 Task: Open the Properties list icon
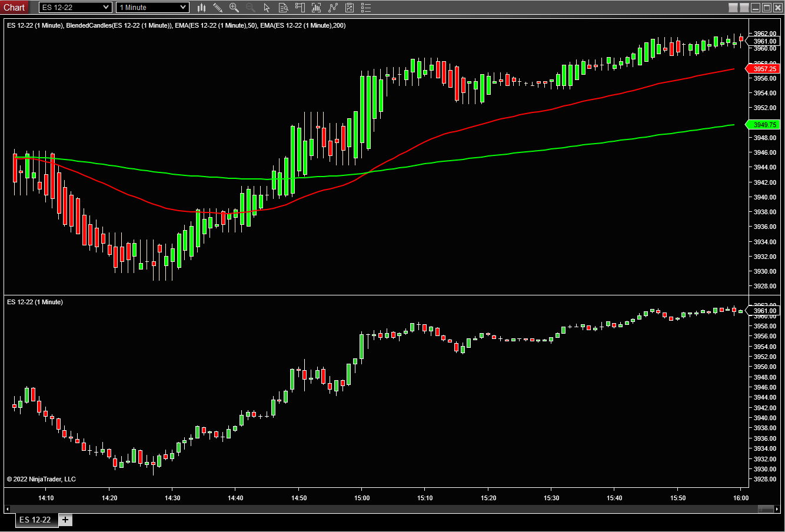tap(366, 8)
